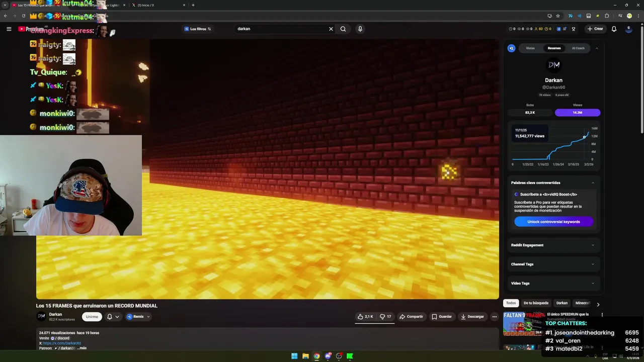Bookmark this page with star icon
644x362 pixels.
tap(558, 16)
